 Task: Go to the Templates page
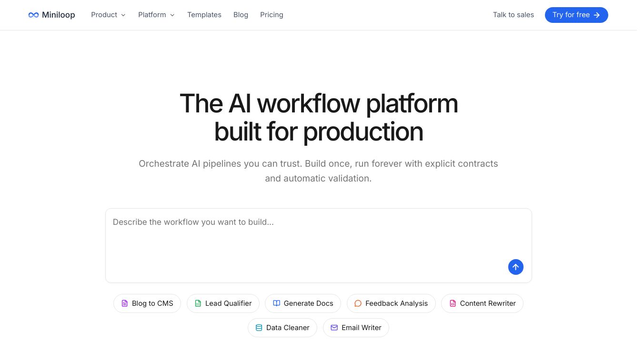[204, 15]
